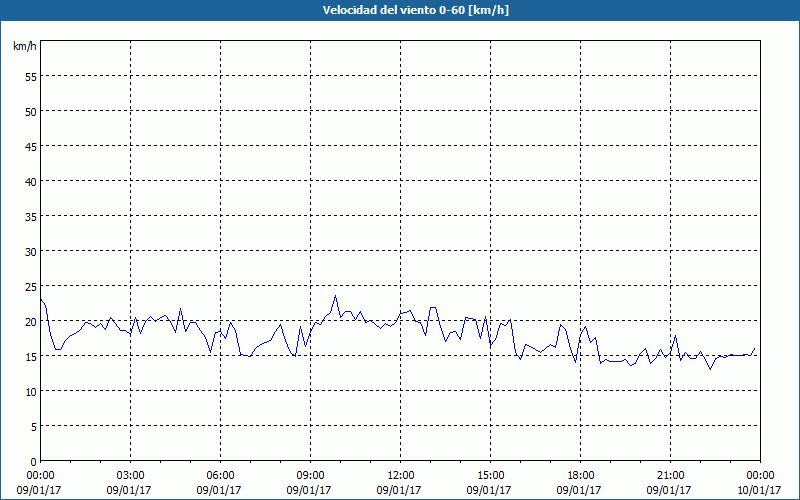Click the 0 value on the y-axis
800x500 pixels.
(x=34, y=462)
